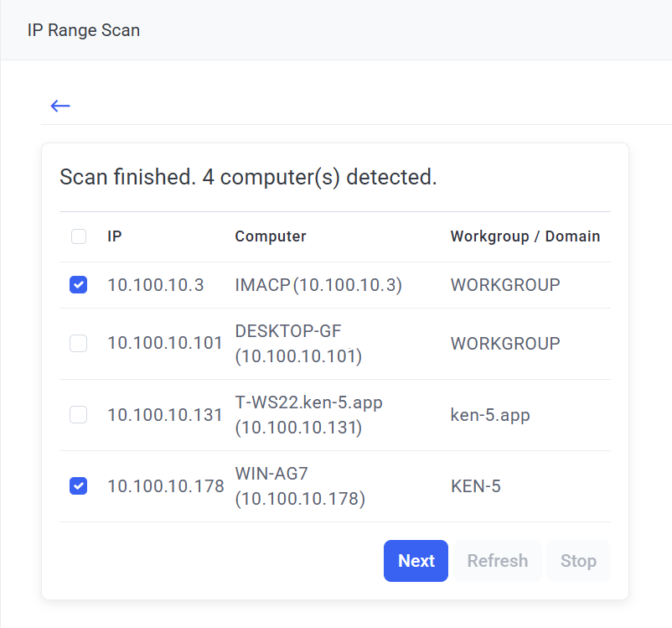Click the Stop button
Screen dimensions: 672x628
578,561
